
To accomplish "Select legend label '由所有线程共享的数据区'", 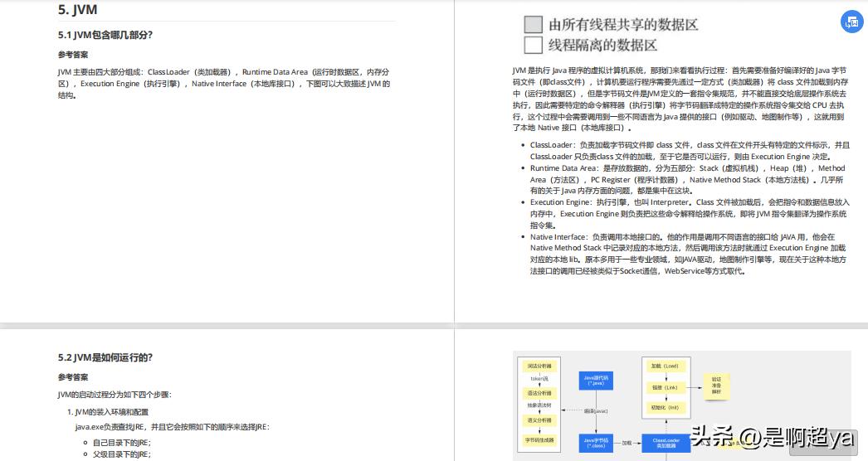I will click(623, 24).
